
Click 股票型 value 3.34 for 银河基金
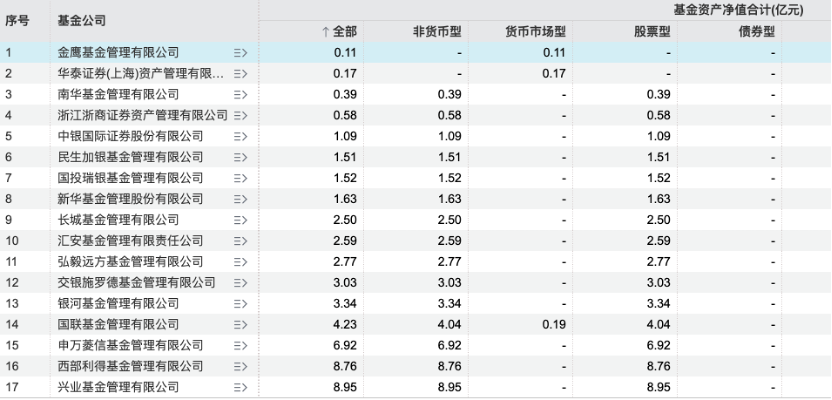pyautogui.click(x=659, y=303)
